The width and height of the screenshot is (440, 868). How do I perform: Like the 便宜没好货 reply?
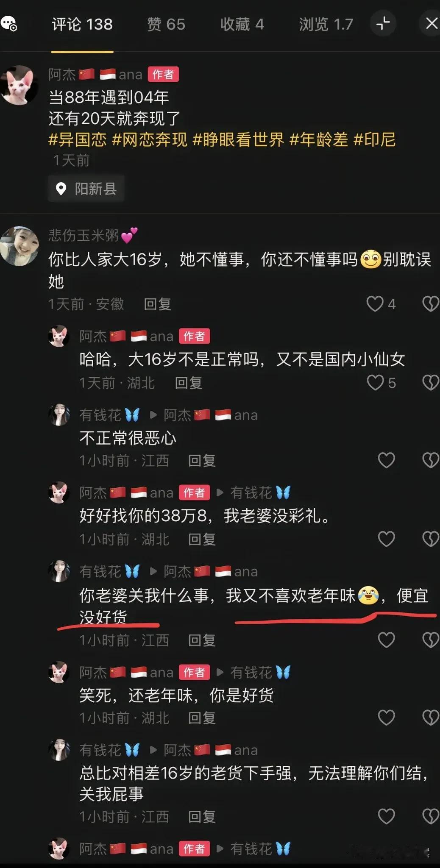click(386, 640)
